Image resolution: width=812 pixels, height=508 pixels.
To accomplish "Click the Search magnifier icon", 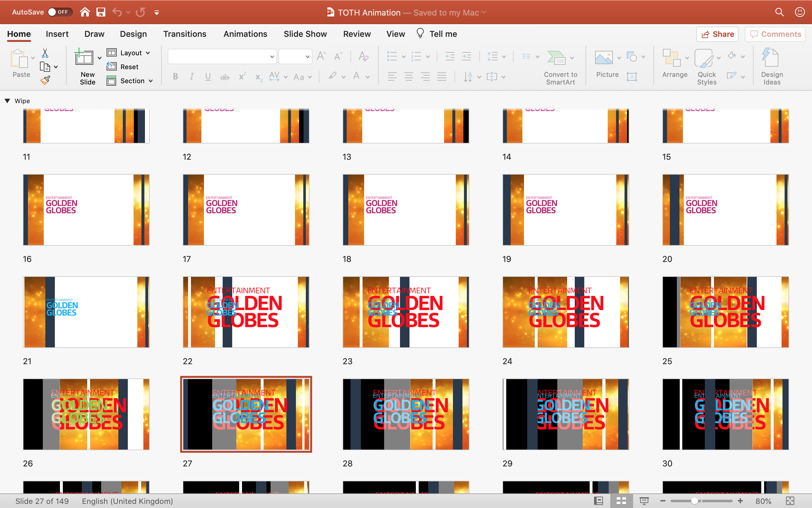I will (x=779, y=12).
